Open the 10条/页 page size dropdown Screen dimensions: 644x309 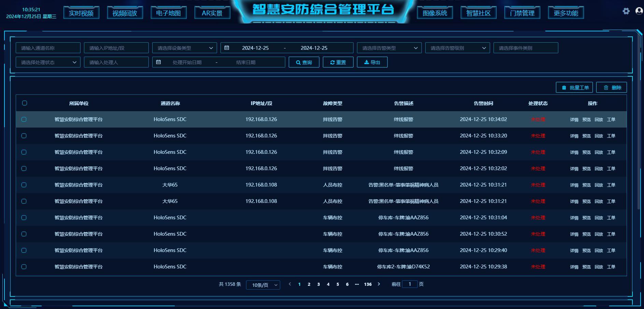click(263, 285)
